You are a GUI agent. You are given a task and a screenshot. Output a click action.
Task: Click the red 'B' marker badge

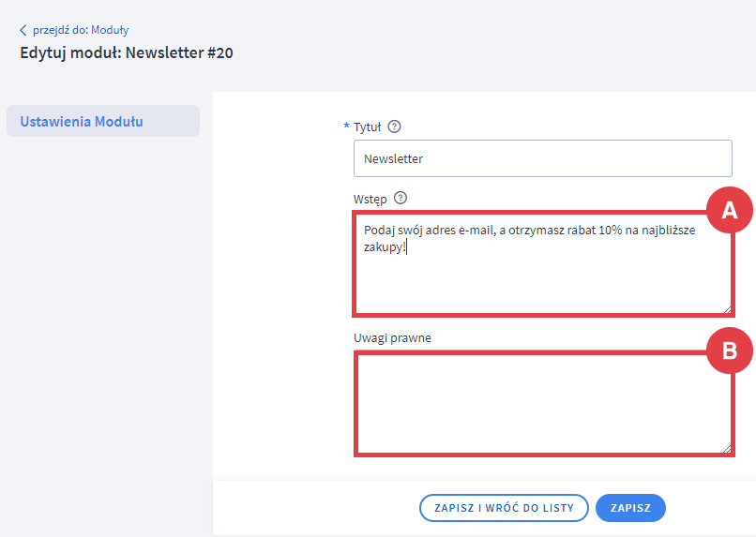(729, 351)
